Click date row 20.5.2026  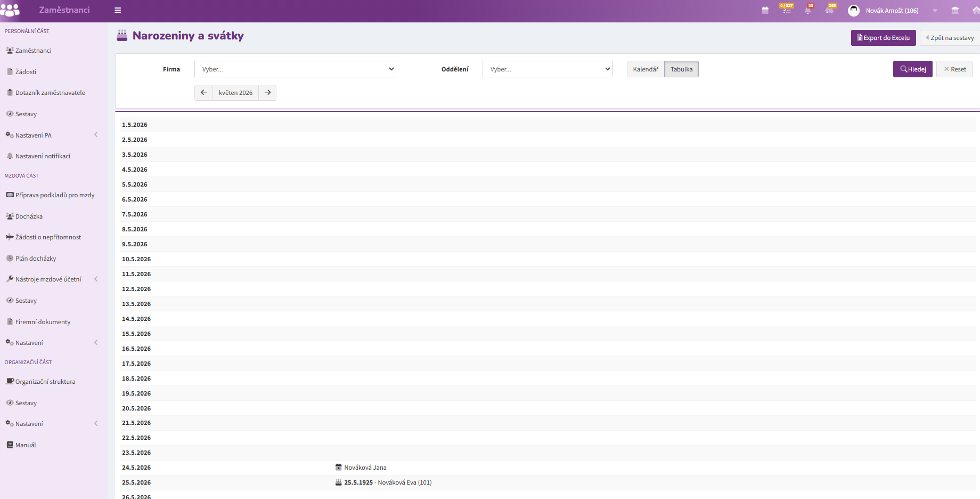pos(548,408)
